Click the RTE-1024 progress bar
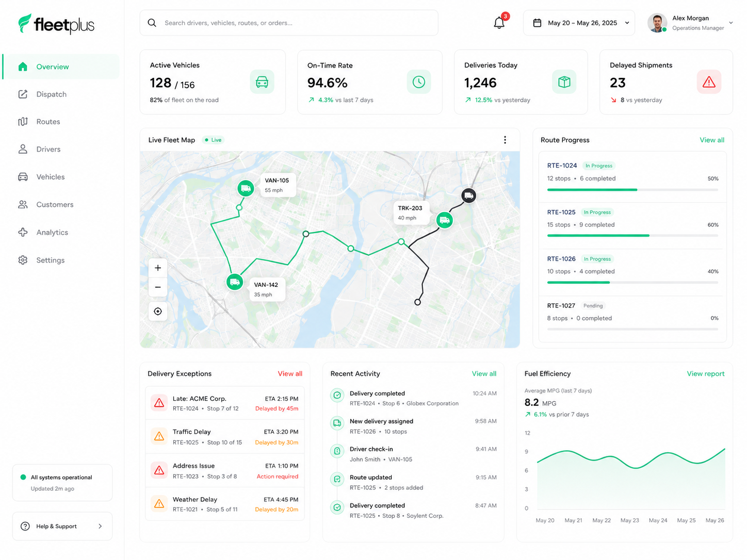 click(x=632, y=190)
